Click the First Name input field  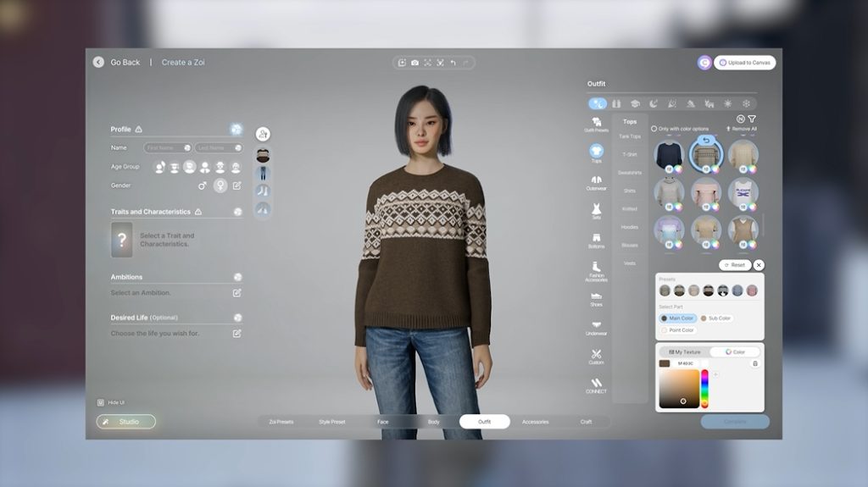[x=167, y=147]
